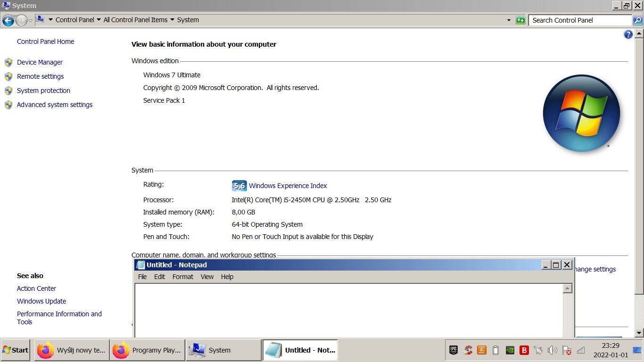Open the CCleaner tray icon
Image resolution: width=644 pixels, height=362 pixels.
point(468,350)
